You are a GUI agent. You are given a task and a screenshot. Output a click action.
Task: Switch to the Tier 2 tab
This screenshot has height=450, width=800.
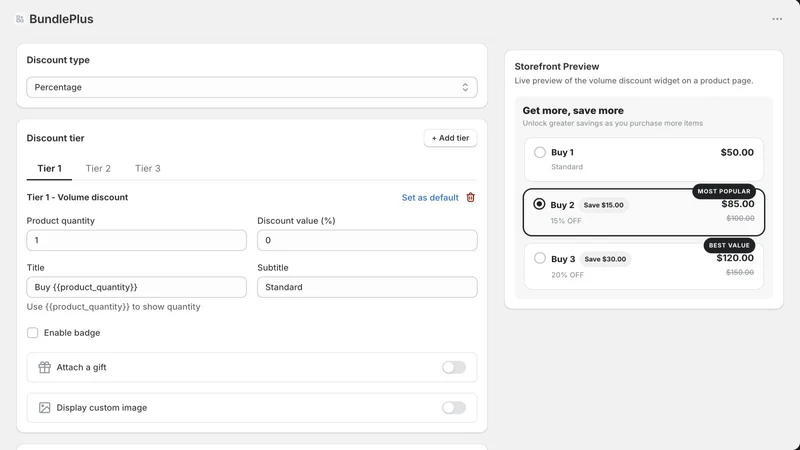[98, 168]
